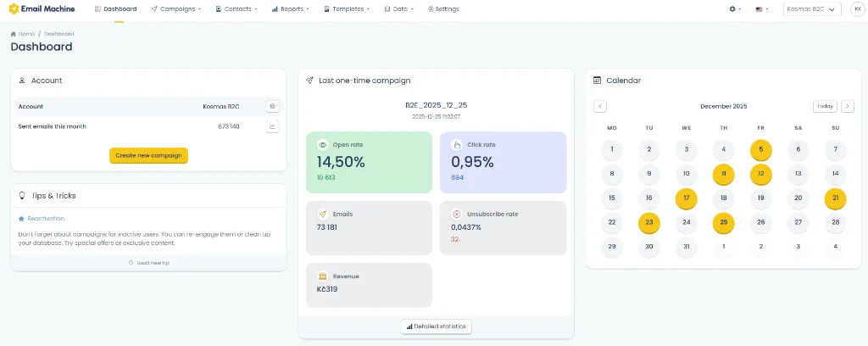Select highlighted day 21 in calendar
This screenshot has height=346, width=868.
pyautogui.click(x=835, y=198)
